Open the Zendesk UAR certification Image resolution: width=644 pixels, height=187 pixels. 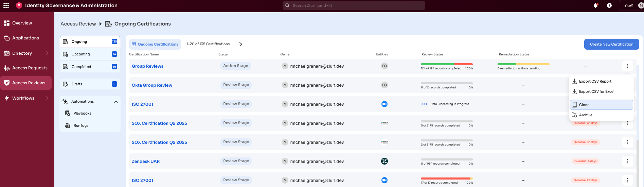(x=146, y=161)
